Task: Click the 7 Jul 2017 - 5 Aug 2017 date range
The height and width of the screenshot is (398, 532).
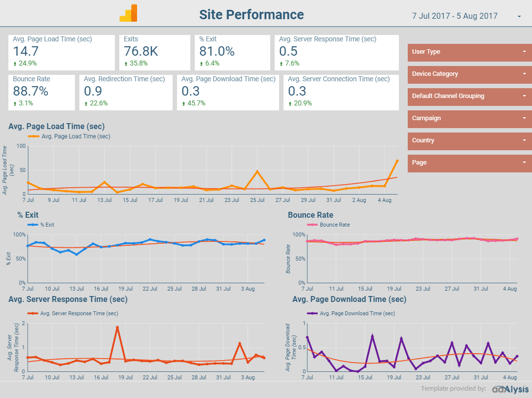Action: pyautogui.click(x=455, y=16)
